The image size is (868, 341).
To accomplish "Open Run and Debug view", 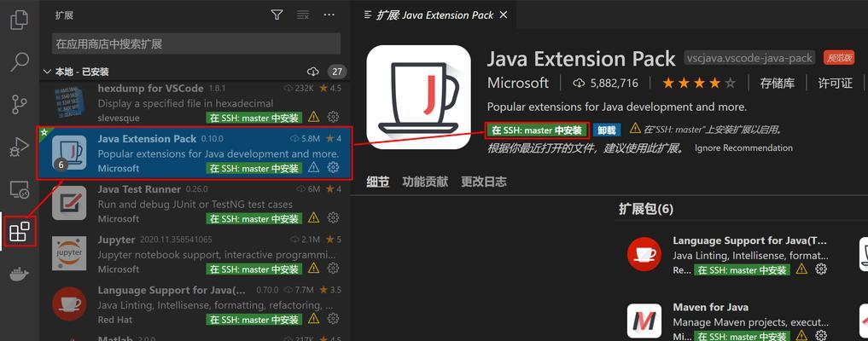I will (20, 147).
